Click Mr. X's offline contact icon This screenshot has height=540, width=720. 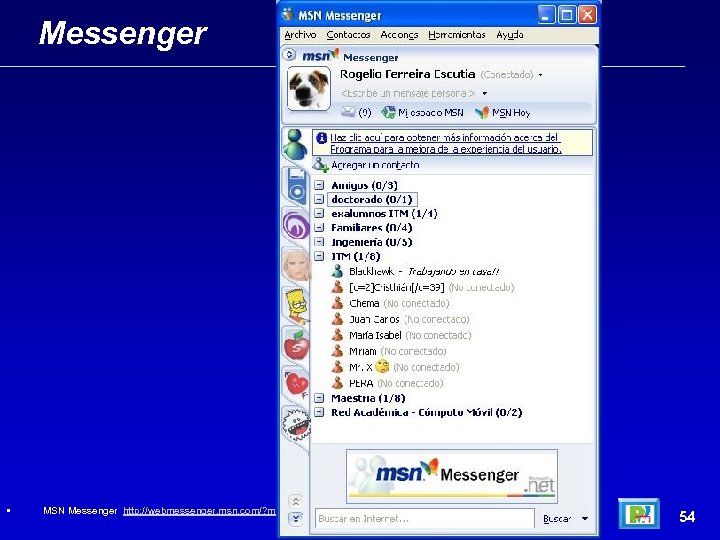338,367
